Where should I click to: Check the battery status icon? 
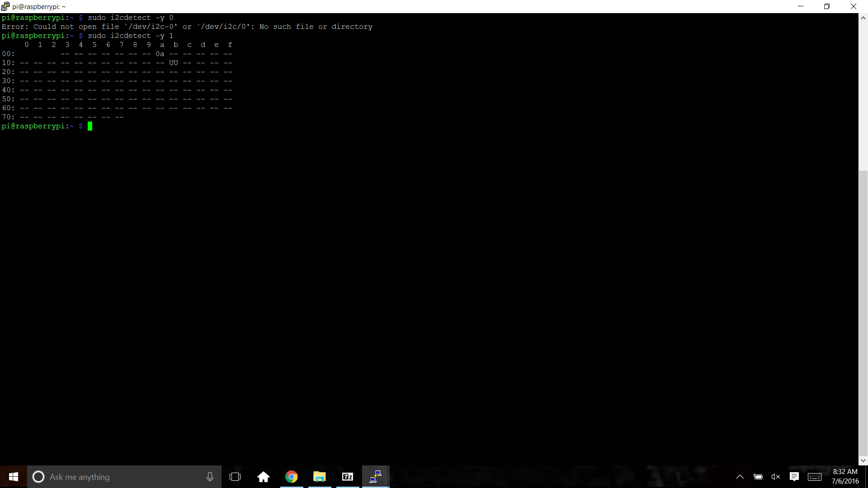click(x=758, y=477)
